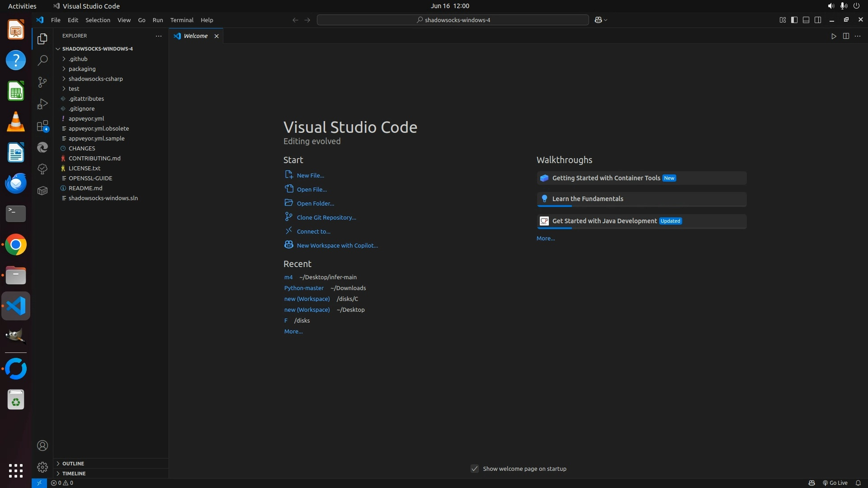Open the Selection menu
Viewport: 868px width, 488px height.
click(x=98, y=20)
